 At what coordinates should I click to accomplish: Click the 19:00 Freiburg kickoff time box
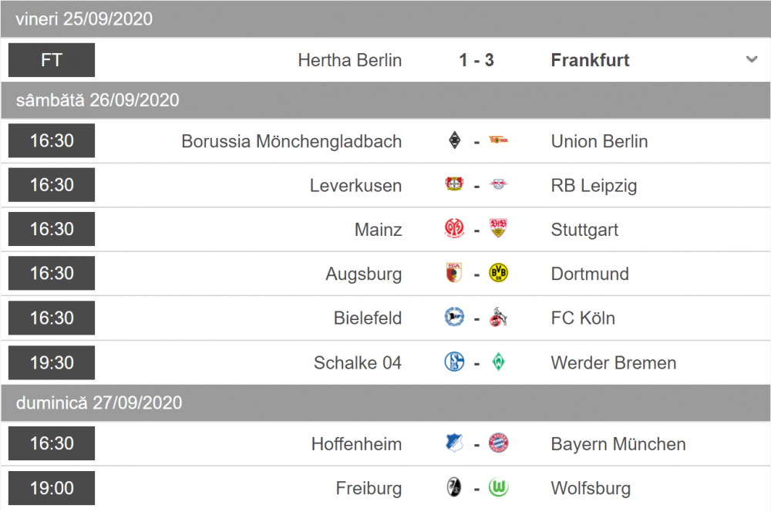click(52, 488)
